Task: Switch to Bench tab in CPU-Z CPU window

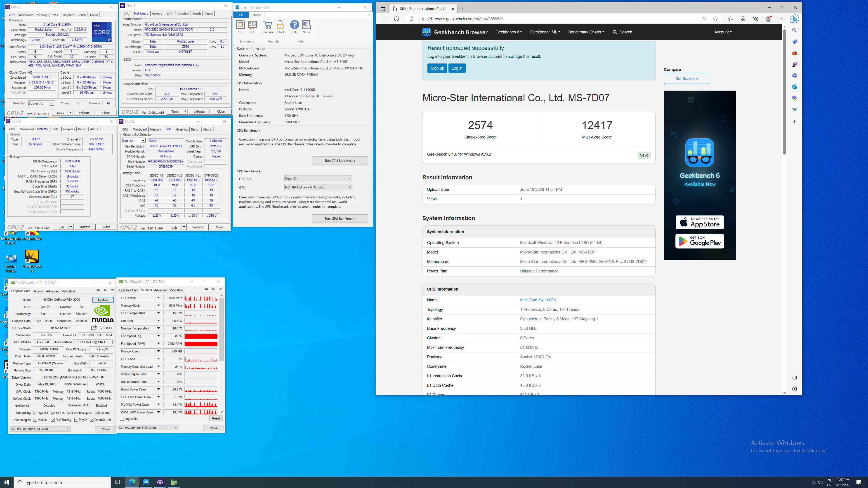Action: tap(82, 15)
